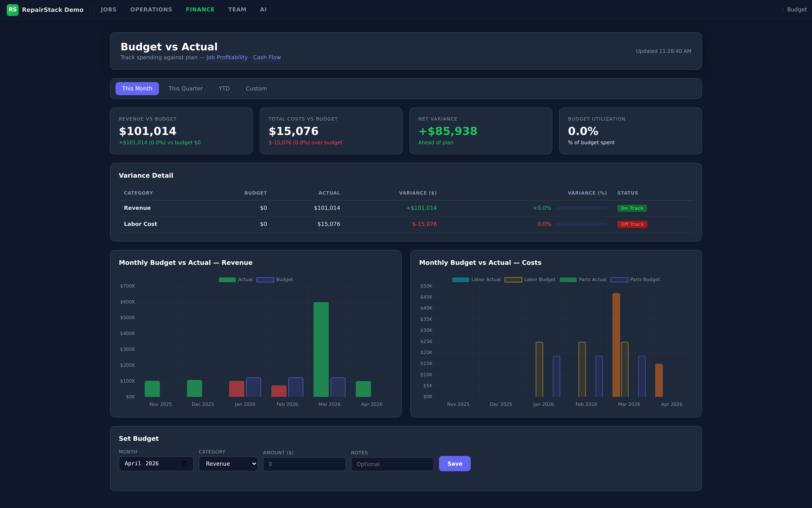The width and height of the screenshot is (812, 508).
Task: Toggle Actual series in revenue legend
Action: [x=227, y=280]
